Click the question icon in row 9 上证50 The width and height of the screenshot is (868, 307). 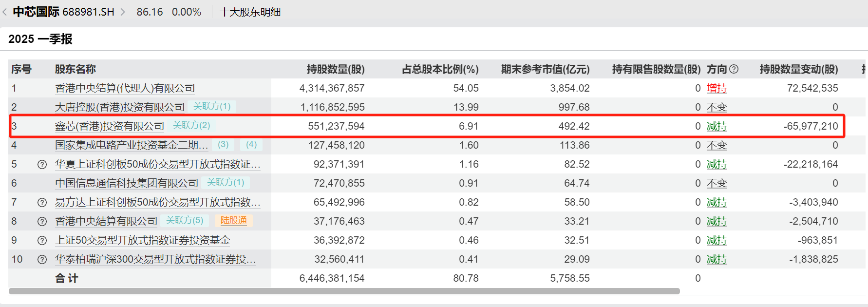coord(42,241)
